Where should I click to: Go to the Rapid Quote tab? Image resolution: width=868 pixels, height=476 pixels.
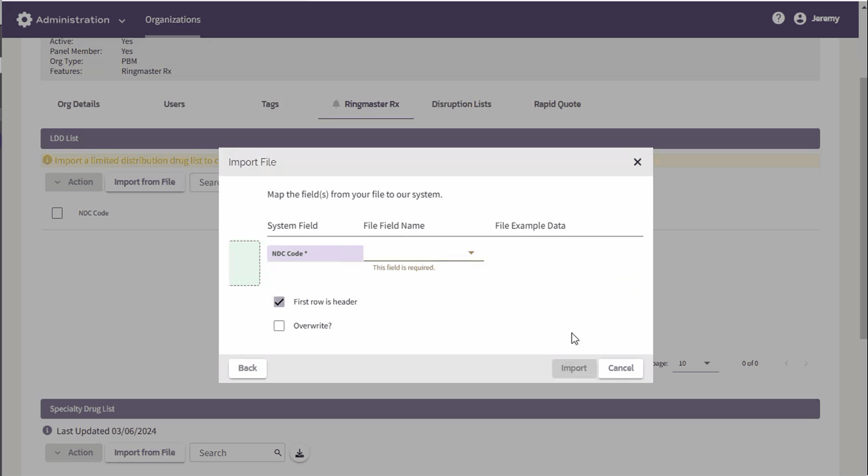[x=558, y=104]
